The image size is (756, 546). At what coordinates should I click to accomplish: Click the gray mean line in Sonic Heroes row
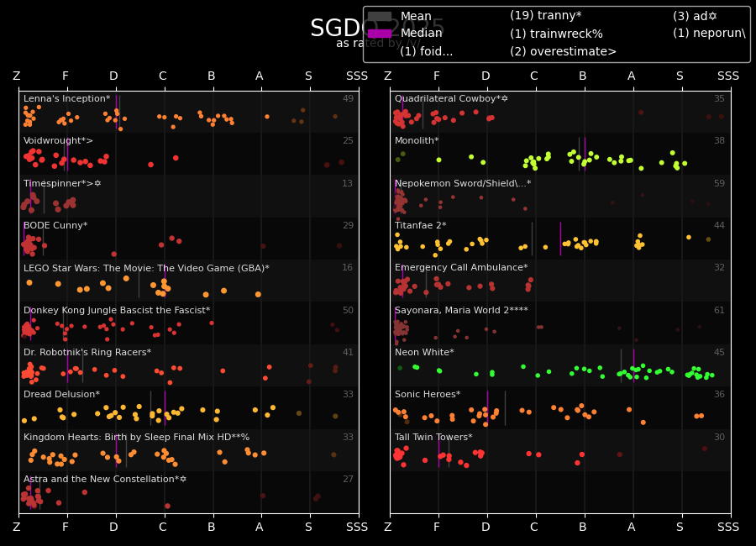506,408
